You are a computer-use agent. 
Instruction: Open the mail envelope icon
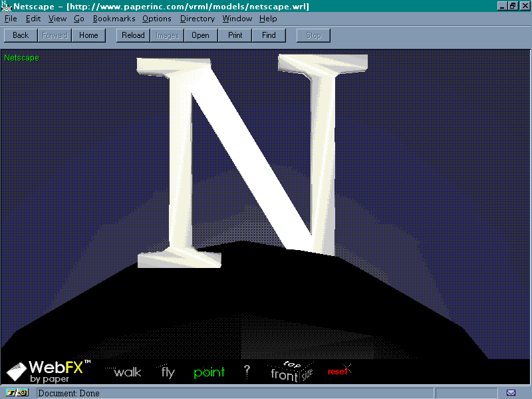click(511, 393)
